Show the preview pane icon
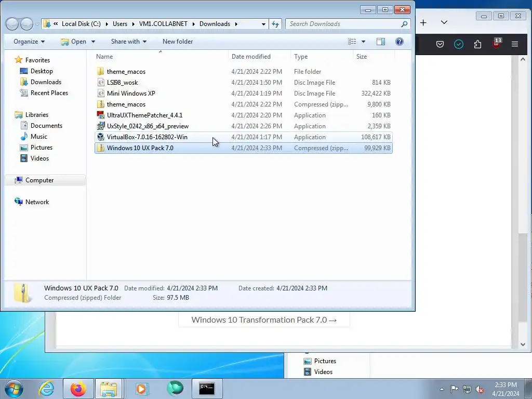This screenshot has height=399, width=532. tap(381, 42)
